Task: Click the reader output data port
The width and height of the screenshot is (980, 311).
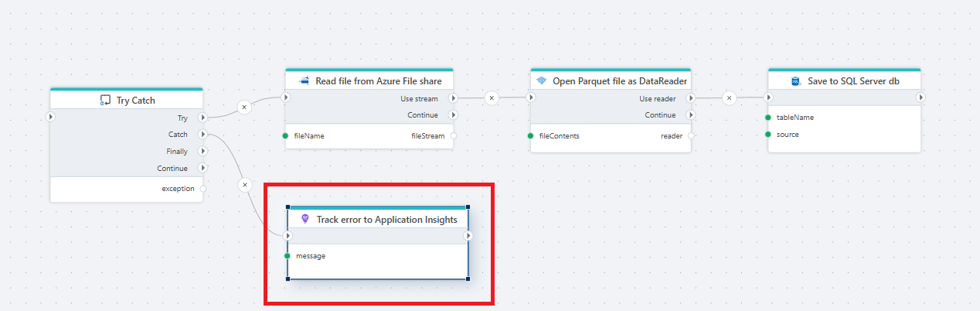Action: (x=691, y=136)
